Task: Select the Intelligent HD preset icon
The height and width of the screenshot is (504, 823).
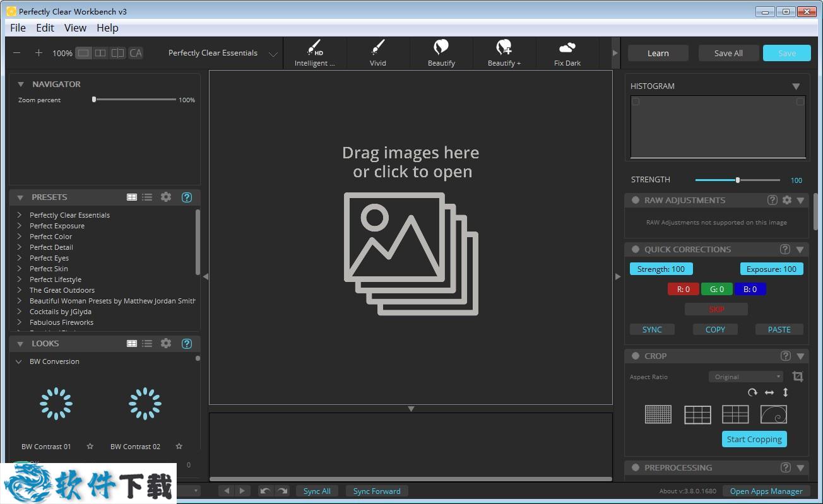Action: [314, 48]
